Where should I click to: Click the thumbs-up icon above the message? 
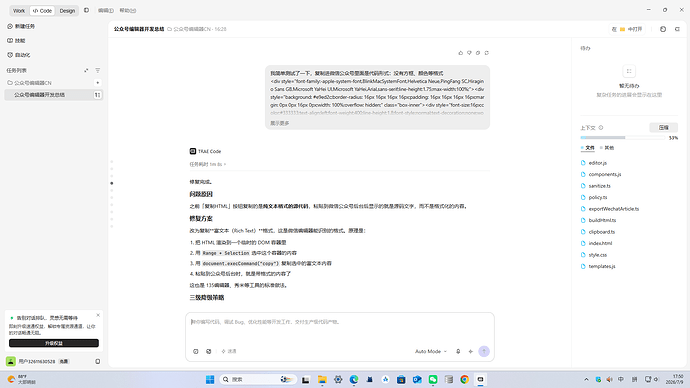[461, 53]
